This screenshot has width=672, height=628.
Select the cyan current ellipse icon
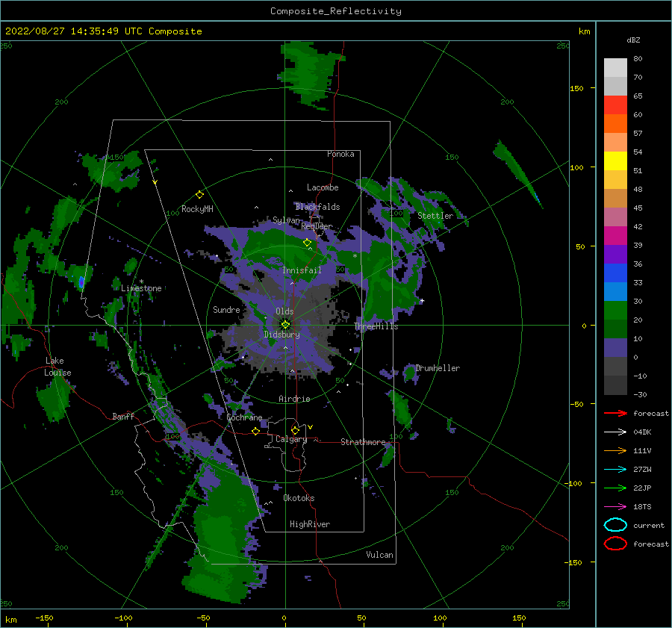coord(615,525)
